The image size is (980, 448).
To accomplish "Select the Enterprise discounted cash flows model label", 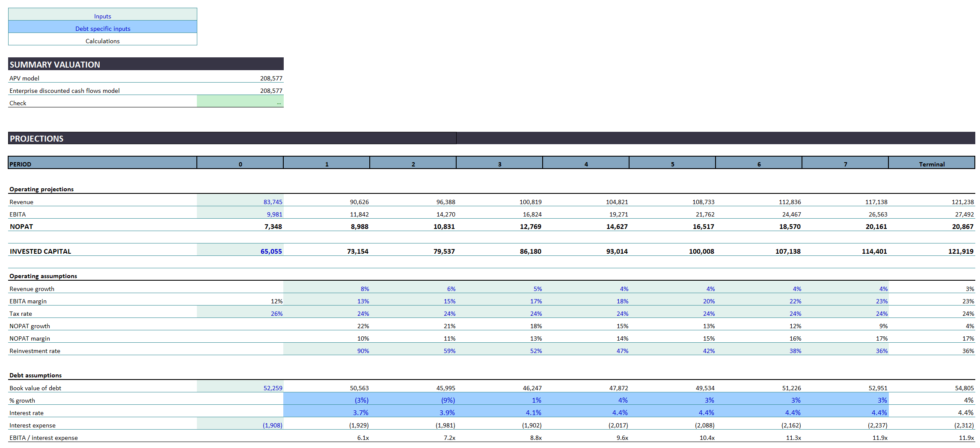I will coord(65,91).
